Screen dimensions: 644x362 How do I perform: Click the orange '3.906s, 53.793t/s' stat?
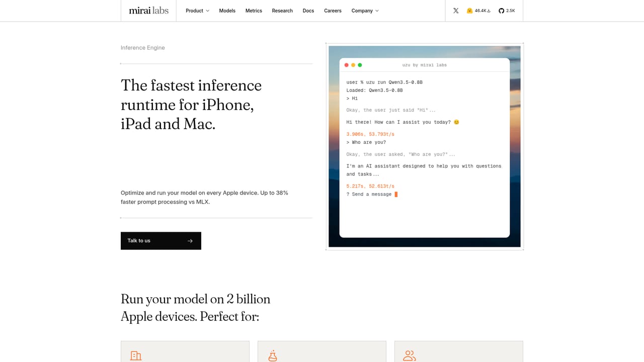tap(370, 134)
